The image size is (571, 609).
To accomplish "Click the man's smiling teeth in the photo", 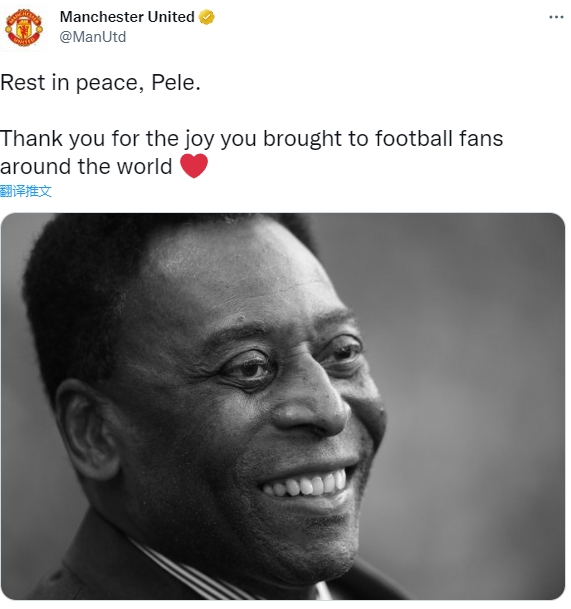I will [305, 484].
